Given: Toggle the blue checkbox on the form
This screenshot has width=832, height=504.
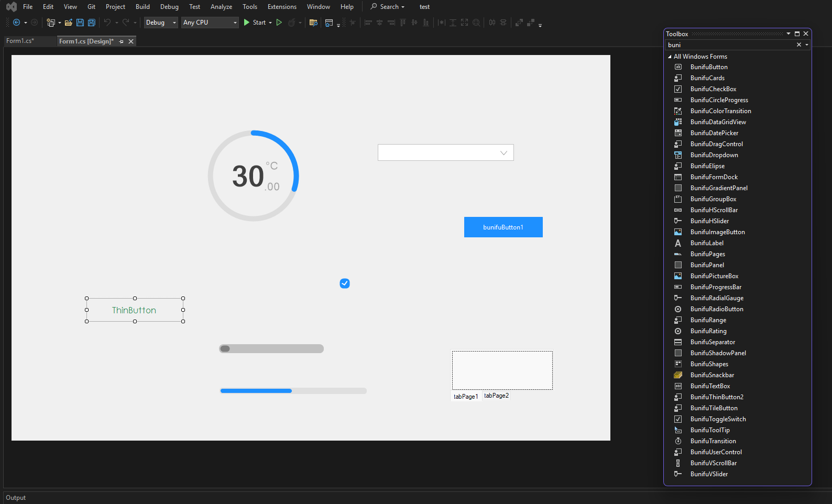Looking at the screenshot, I should [x=345, y=283].
